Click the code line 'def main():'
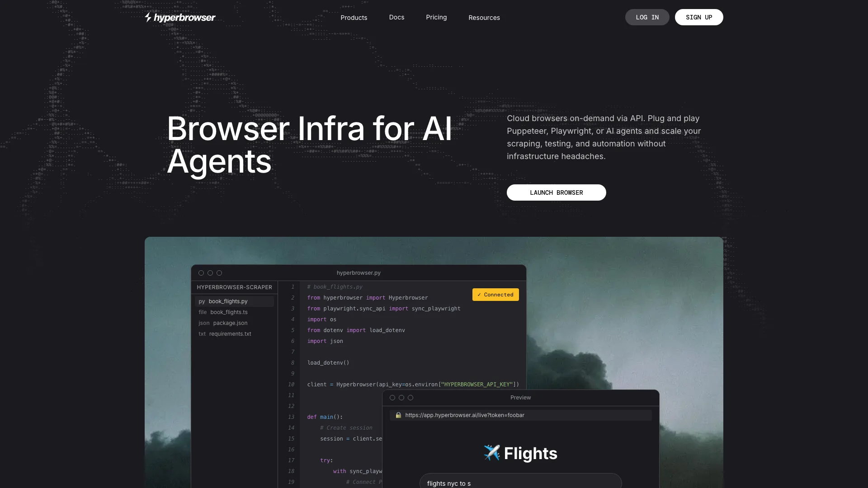The image size is (868, 488). [325, 417]
